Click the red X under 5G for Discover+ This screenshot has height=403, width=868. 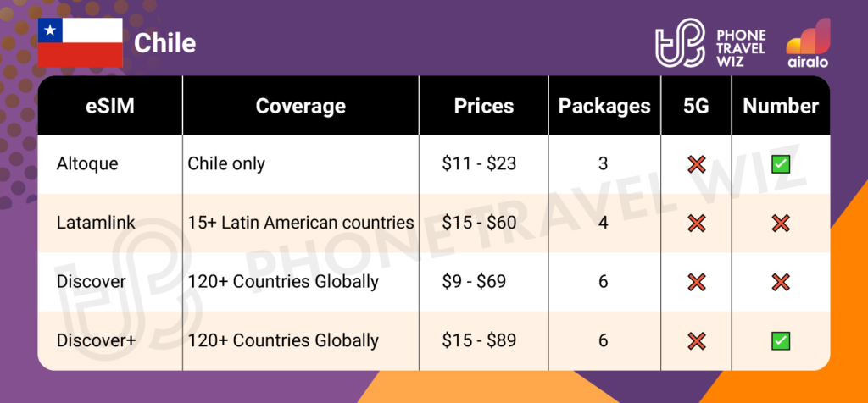698,341
